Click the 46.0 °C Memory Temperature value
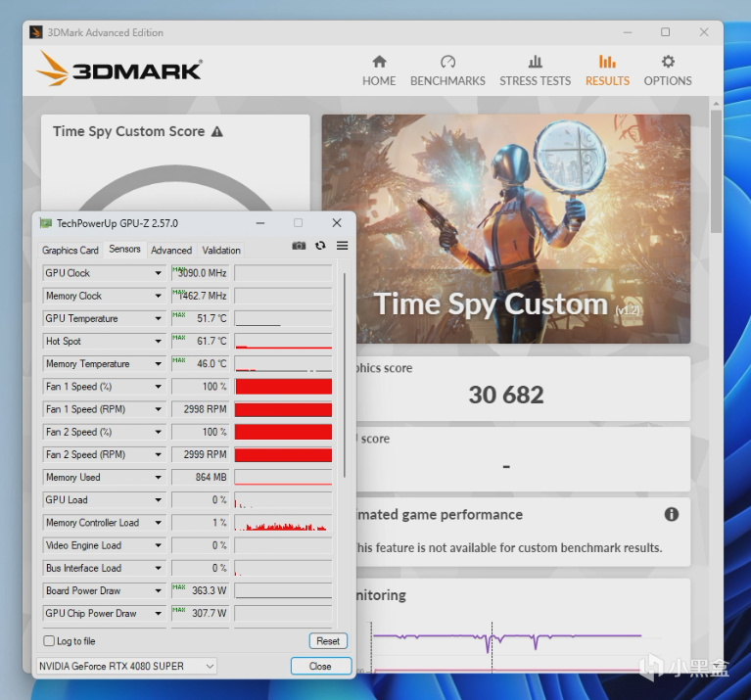751x700 pixels. 200,363
